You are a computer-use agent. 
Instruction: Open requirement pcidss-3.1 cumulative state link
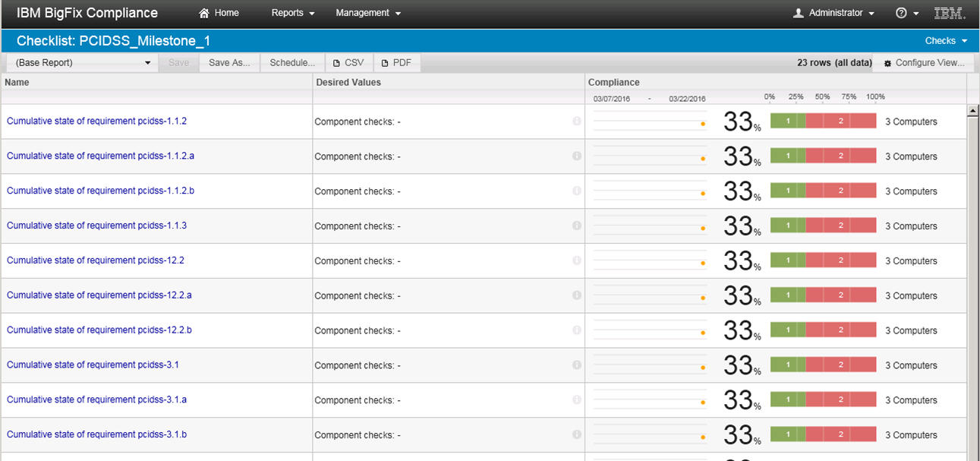coord(93,365)
